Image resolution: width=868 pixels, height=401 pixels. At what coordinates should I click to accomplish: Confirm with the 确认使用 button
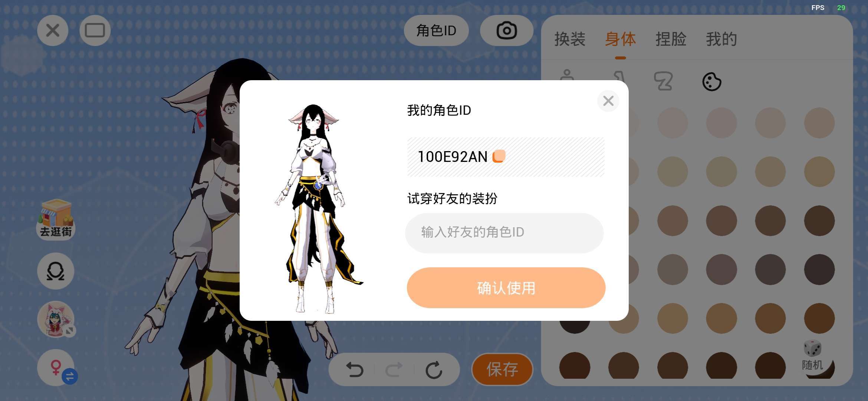[x=506, y=288]
